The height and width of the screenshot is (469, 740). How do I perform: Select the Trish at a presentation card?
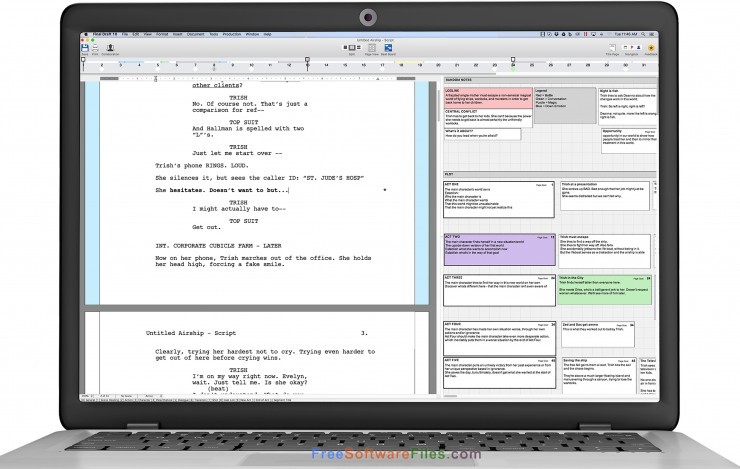tap(605, 196)
